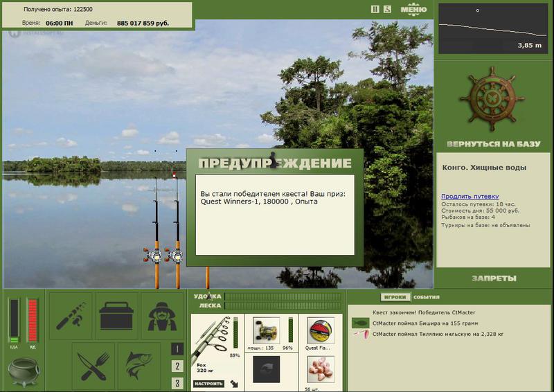Open the fisherman profile icon

point(162,316)
